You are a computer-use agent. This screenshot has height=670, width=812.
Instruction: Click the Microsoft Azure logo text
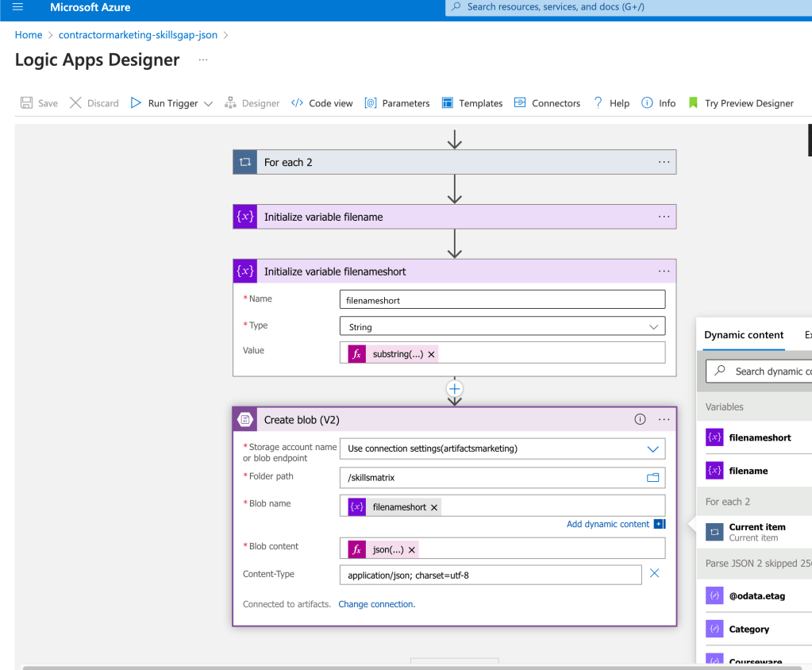pyautogui.click(x=90, y=7)
